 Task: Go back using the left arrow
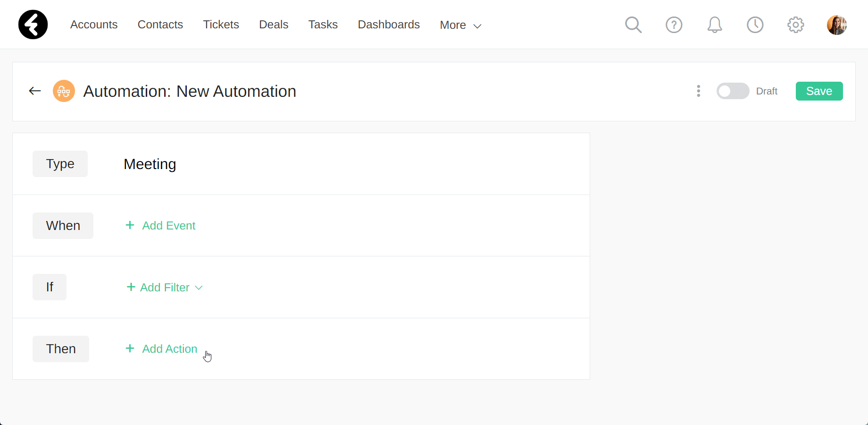click(35, 91)
